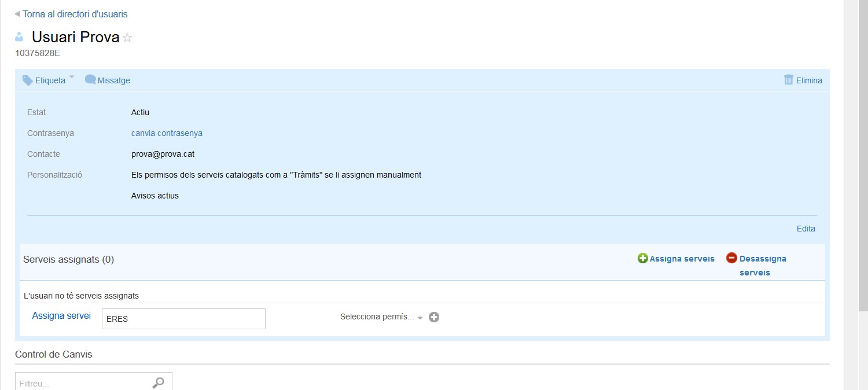Click the Assigna servei link label
This screenshot has width=868, height=390.
click(61, 316)
